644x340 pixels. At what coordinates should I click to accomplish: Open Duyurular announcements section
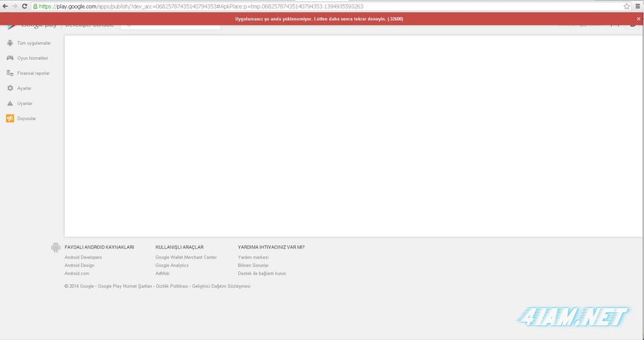click(x=26, y=118)
